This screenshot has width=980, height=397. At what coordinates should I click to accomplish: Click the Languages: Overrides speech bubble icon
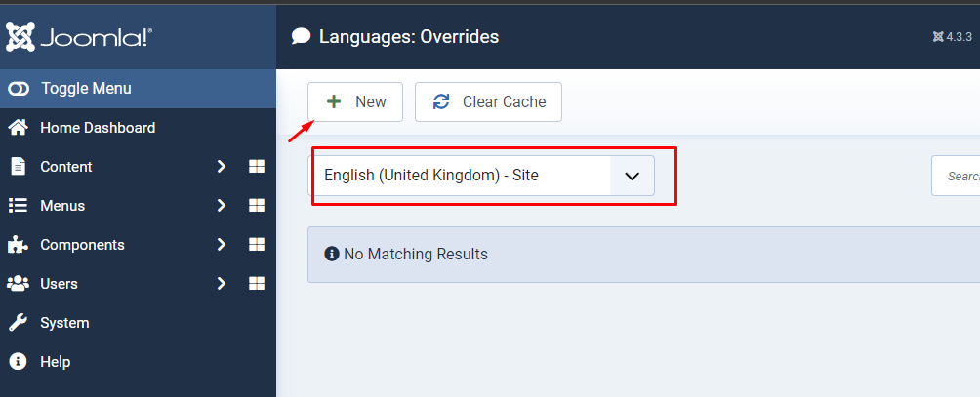[302, 37]
